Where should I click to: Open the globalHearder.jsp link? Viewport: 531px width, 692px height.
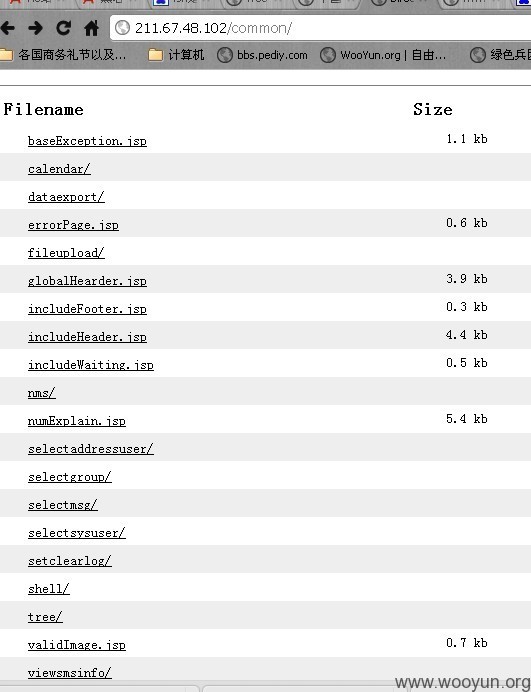tap(87, 281)
